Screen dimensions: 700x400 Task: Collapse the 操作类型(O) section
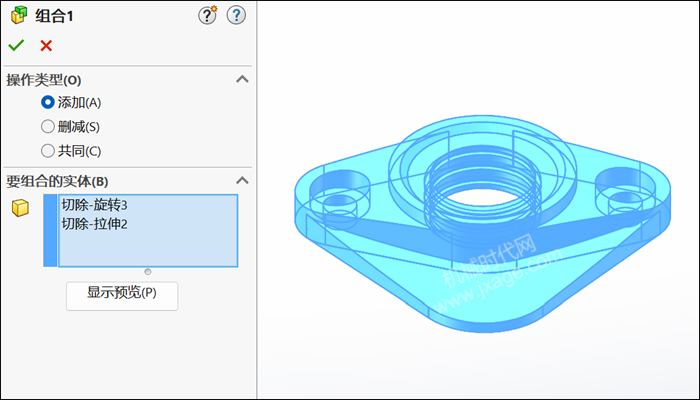pos(242,79)
